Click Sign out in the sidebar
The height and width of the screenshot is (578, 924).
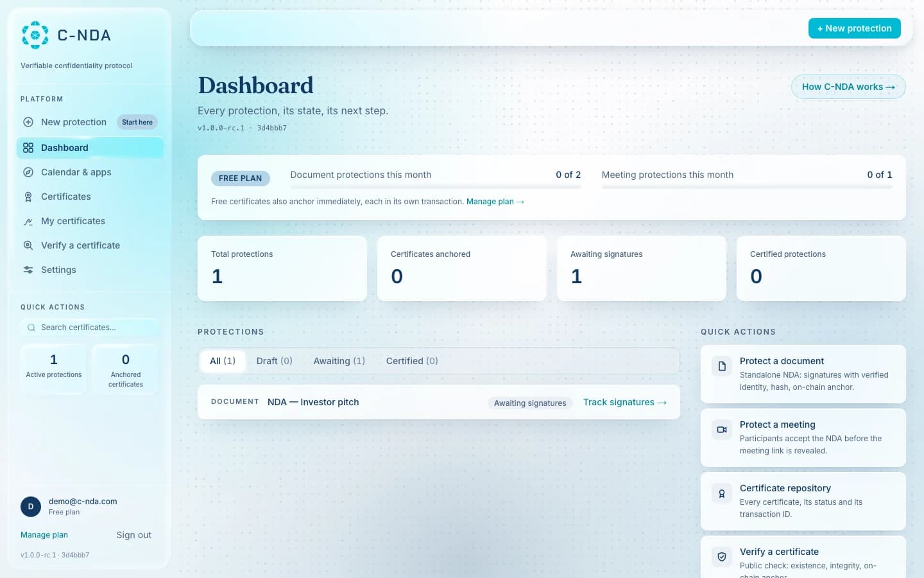[x=133, y=535]
